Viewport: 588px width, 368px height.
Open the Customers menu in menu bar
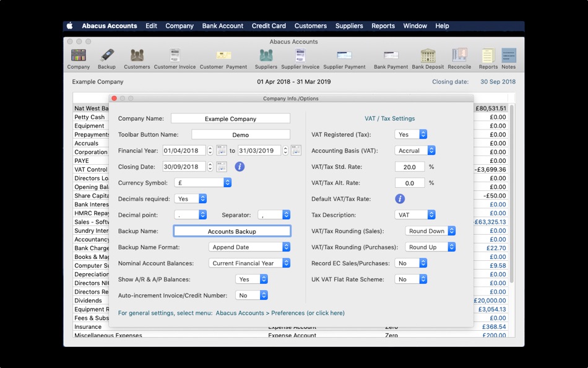click(x=311, y=26)
